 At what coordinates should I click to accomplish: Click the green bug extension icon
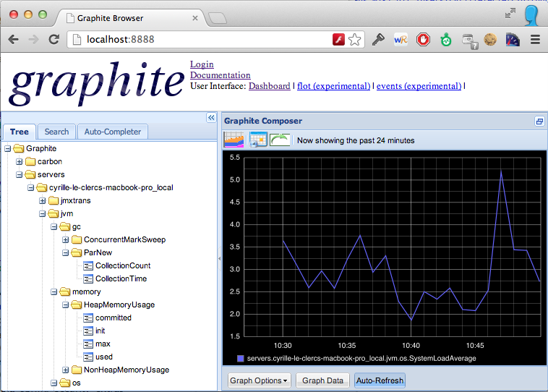click(445, 40)
